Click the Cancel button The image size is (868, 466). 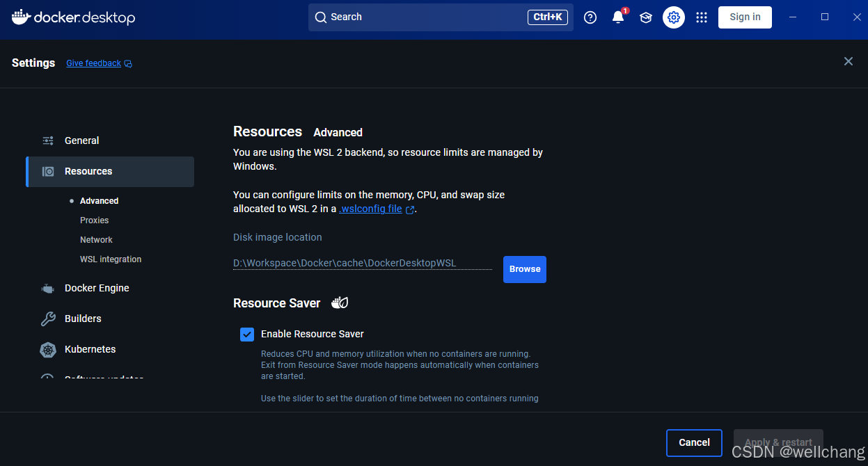[694, 443]
